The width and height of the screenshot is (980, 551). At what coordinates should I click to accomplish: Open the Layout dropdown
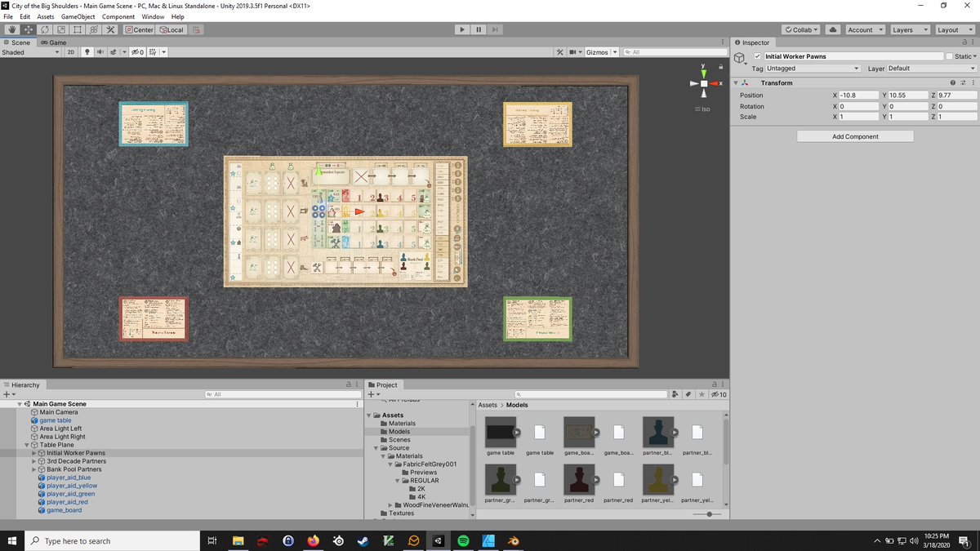955,29
